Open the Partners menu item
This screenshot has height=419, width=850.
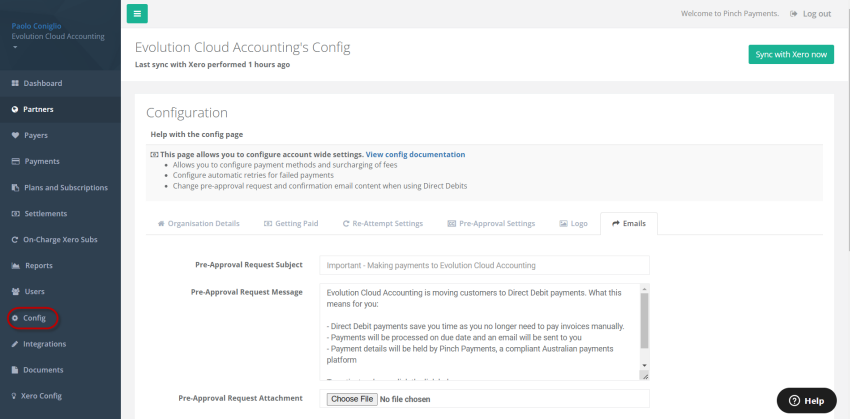pyautogui.click(x=60, y=109)
